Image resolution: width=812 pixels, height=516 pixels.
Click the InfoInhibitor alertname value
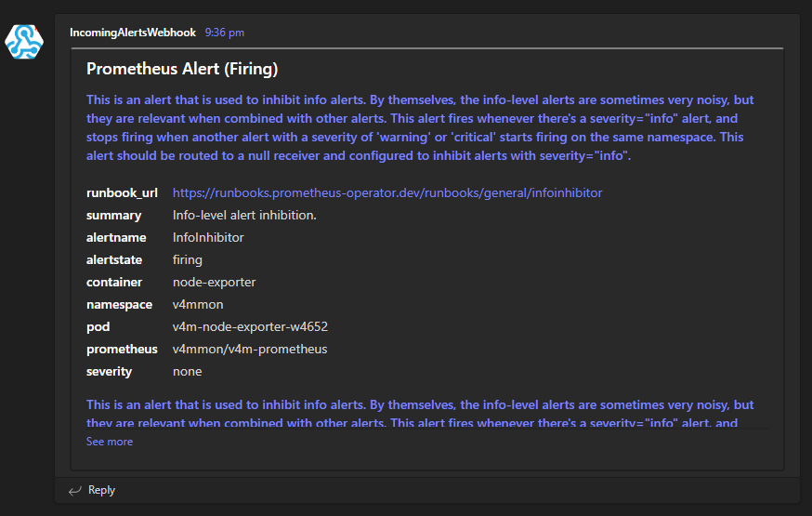point(208,237)
